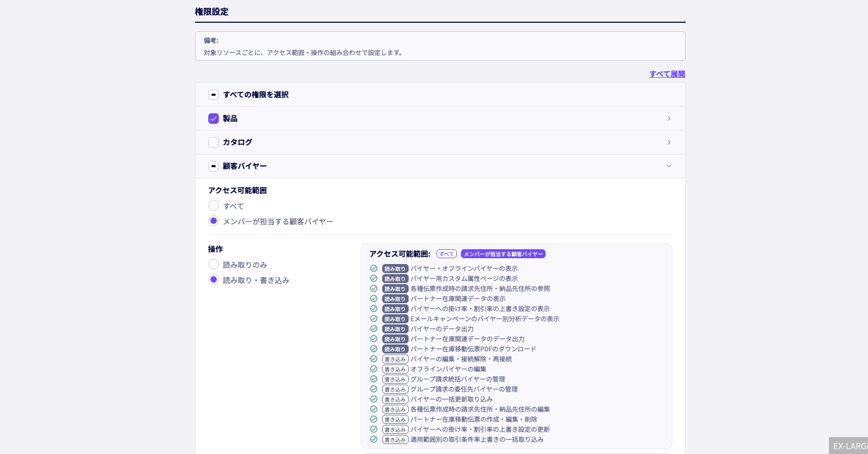Select the 読み取りのみ operation radio button
The height and width of the screenshot is (454, 868).
tap(214, 264)
